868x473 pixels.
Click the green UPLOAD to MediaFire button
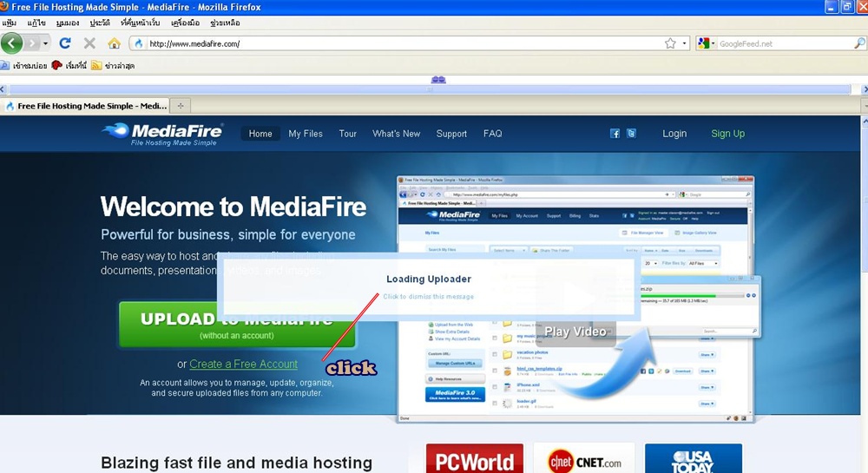pos(237,325)
